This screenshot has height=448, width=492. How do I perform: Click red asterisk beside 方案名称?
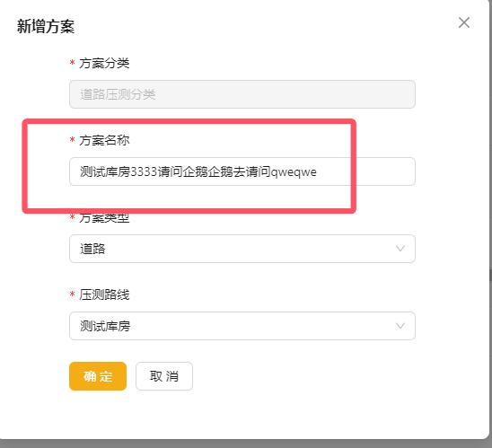pos(72,139)
